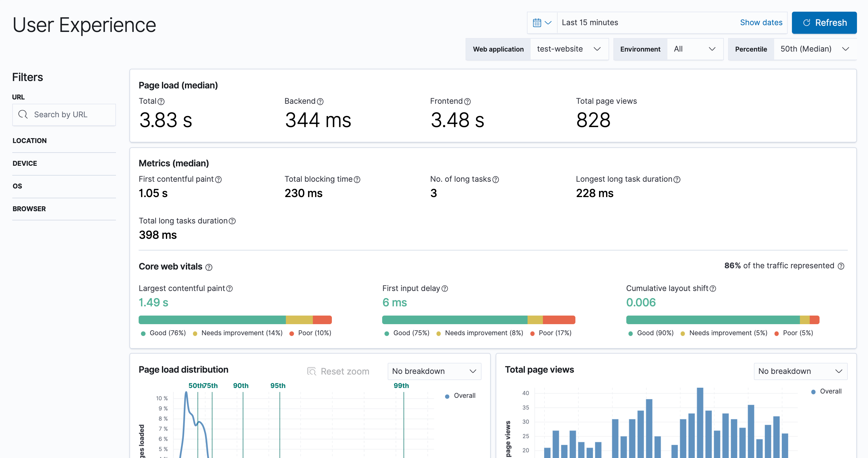Open the Web application dropdown
Screen dimensions: 868x458
tap(568, 49)
